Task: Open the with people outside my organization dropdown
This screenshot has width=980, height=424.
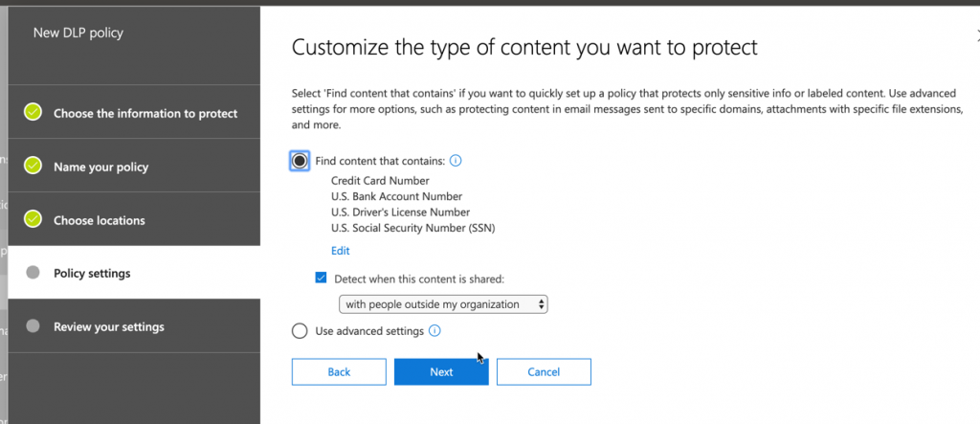Action: [x=443, y=304]
